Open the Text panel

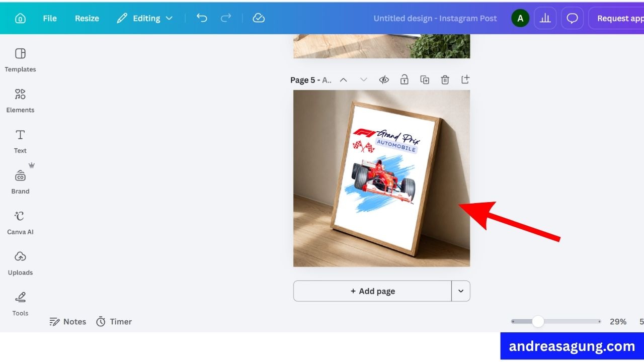coord(20,141)
